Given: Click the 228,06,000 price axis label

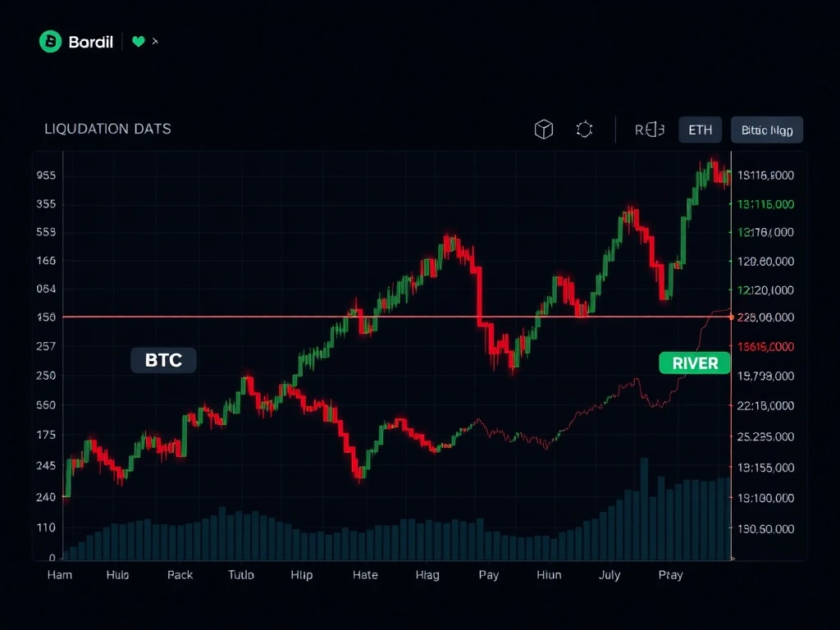Looking at the screenshot, I should tap(765, 317).
